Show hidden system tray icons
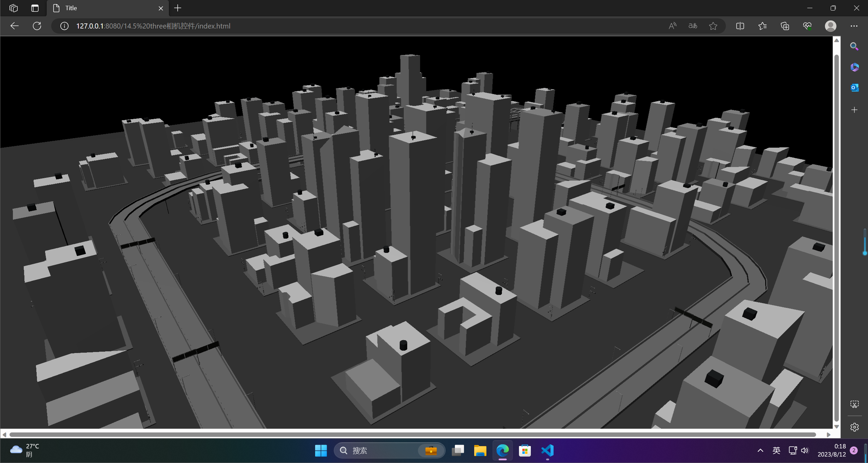The height and width of the screenshot is (463, 868). 760,450
